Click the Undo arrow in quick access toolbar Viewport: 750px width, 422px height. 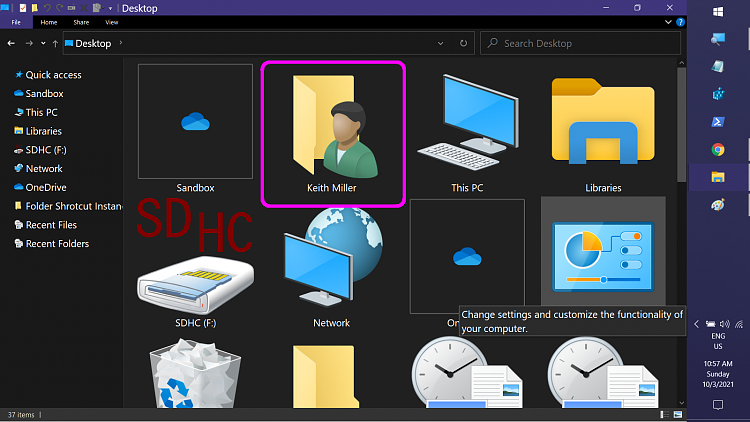47,8
